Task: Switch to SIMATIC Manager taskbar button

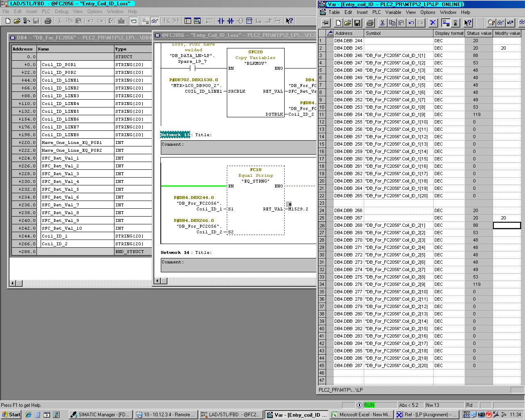Action: 100,415
